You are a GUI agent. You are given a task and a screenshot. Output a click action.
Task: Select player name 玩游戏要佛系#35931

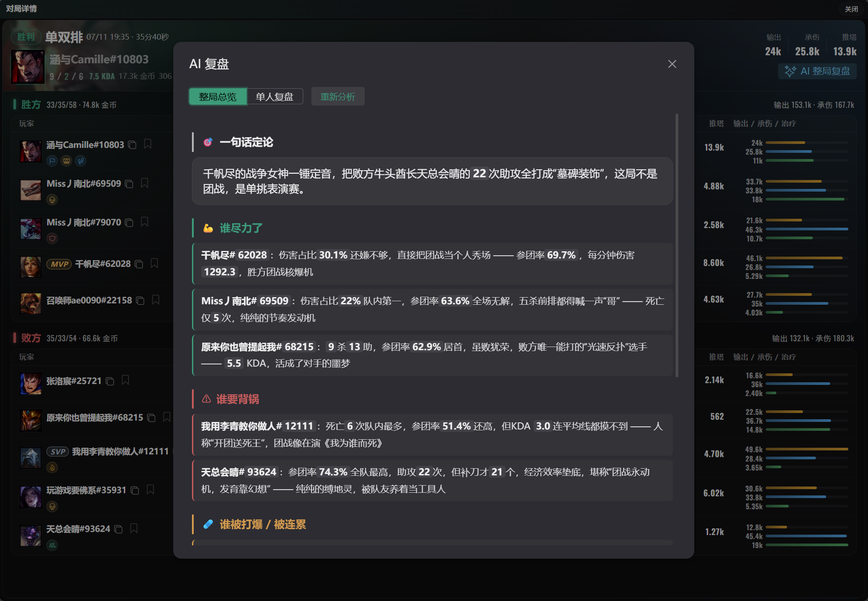86,491
